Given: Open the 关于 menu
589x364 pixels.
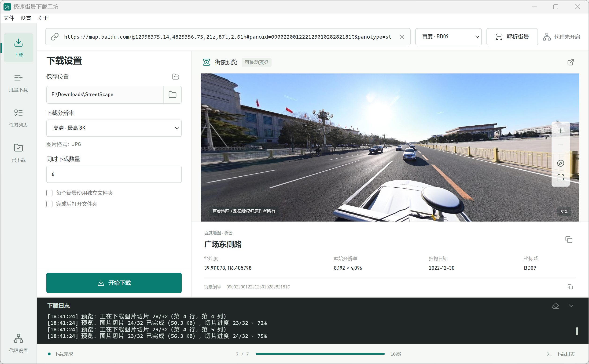Looking at the screenshot, I should (43, 18).
